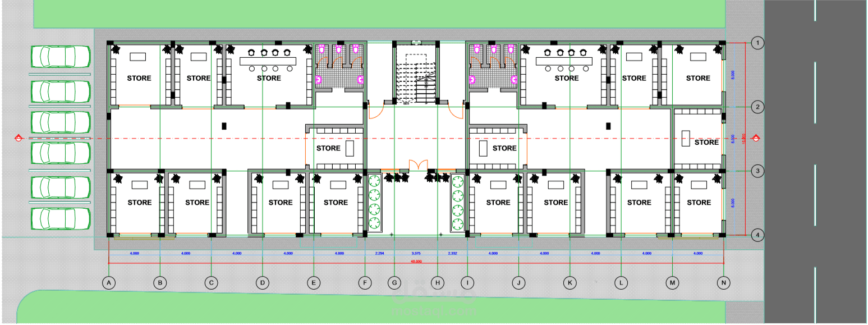The height and width of the screenshot is (325, 868).
Task: Click STORE label in bottom-right corner room
Action: click(x=699, y=202)
